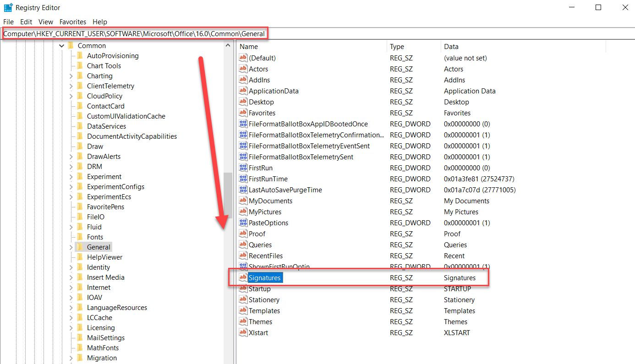
Task: Click the folder icon of the General key
Action: (x=81, y=247)
